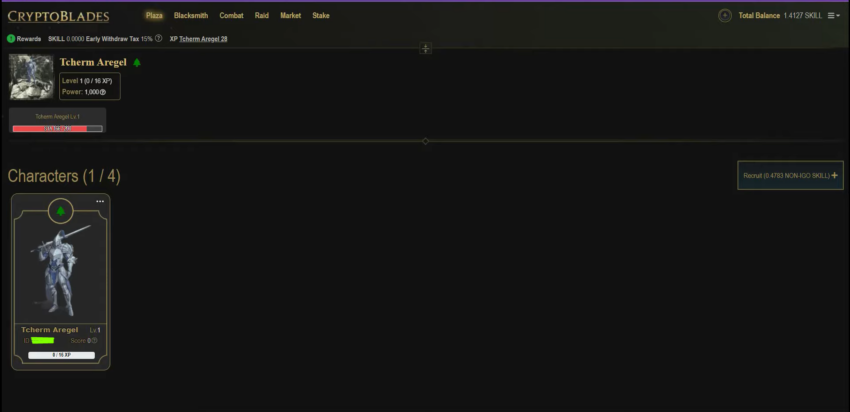The height and width of the screenshot is (412, 850).
Task: Open the Early Withdraw Tax help icon
Action: click(x=158, y=38)
